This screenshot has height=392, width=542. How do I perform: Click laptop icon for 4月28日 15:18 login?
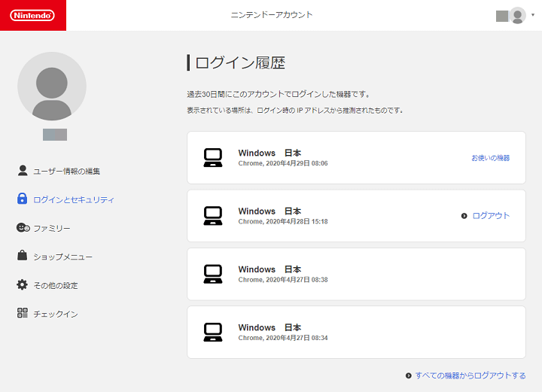click(213, 216)
